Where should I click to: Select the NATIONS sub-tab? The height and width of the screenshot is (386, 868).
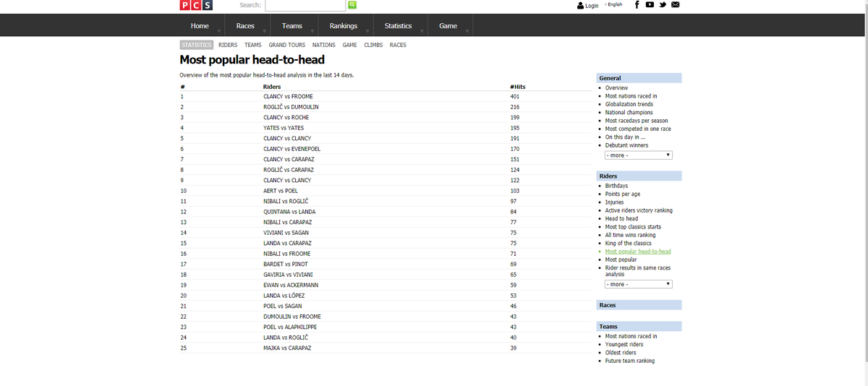[x=324, y=45]
